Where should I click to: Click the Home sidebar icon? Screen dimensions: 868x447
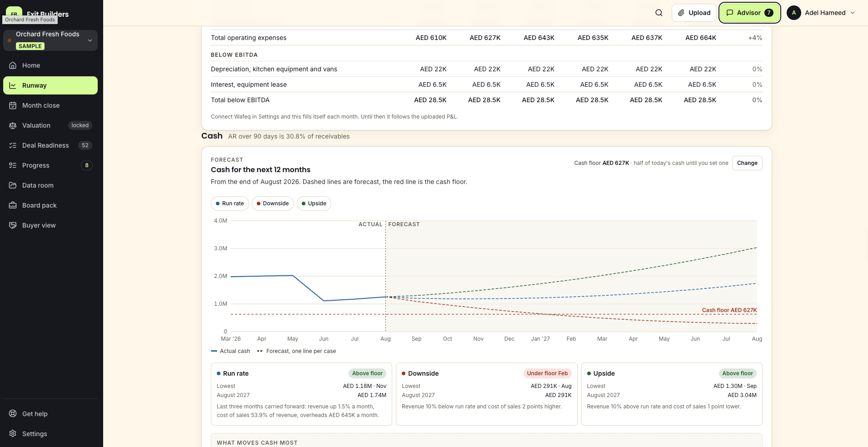(x=13, y=65)
